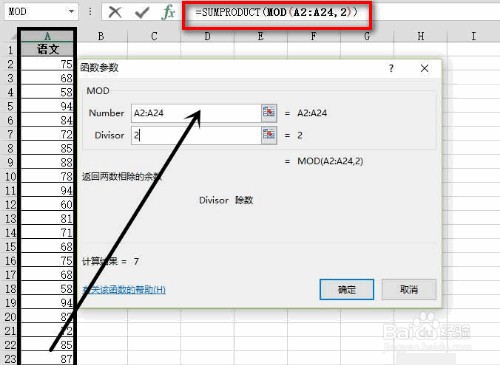Click cell A9 with value 88
Screen dimensions: 500x365
pos(47,162)
